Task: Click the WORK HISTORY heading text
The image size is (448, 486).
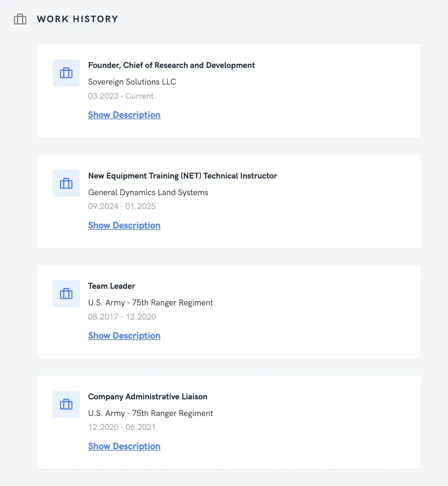Action: point(78,19)
